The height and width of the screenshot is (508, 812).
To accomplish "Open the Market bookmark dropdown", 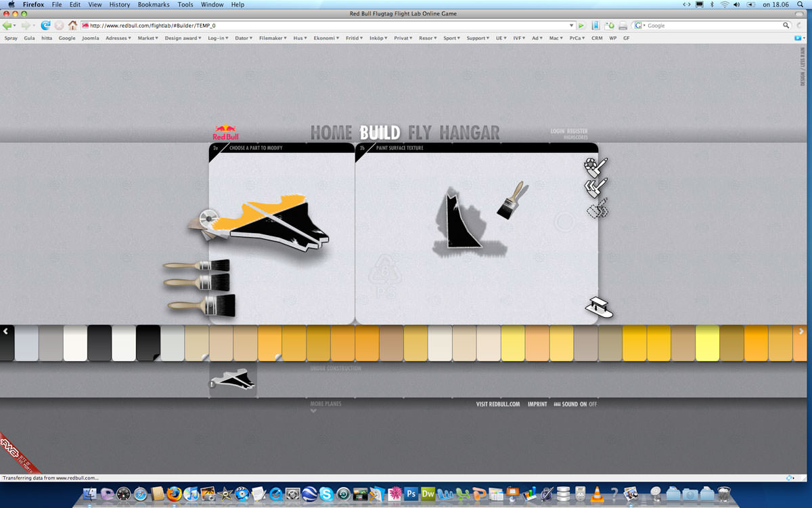I will tap(148, 38).
